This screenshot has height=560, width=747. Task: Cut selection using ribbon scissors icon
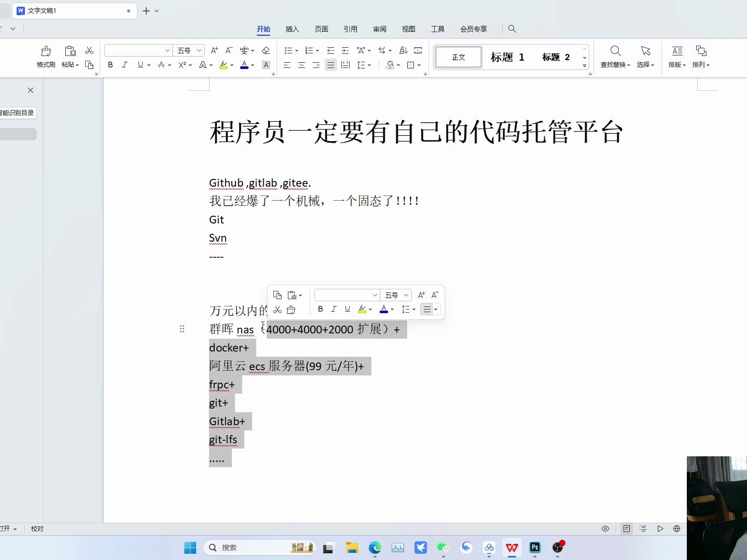click(x=89, y=50)
